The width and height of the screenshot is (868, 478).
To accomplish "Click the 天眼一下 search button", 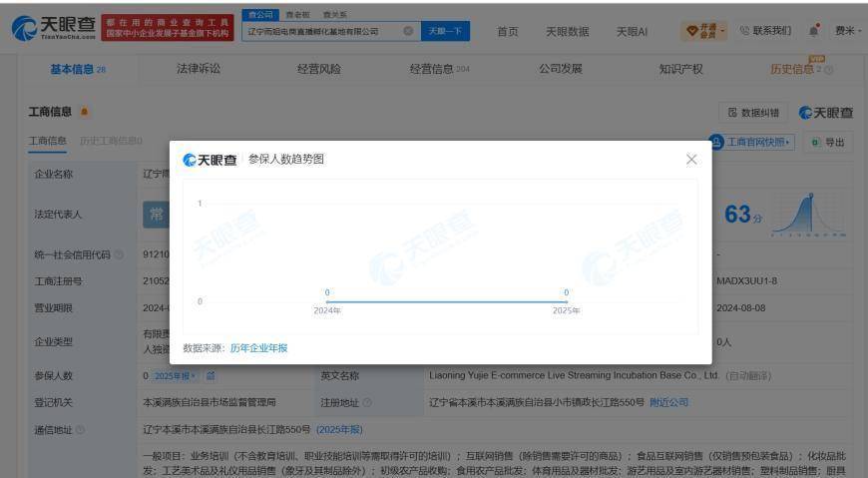I will click(445, 31).
